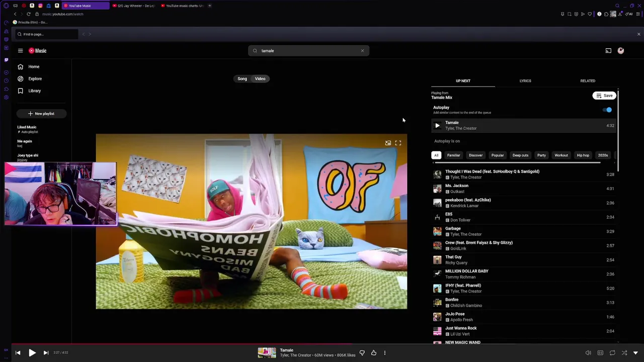Image resolution: width=644 pixels, height=362 pixels.
Task: Select the UP NEXT tab
Action: pos(463,80)
